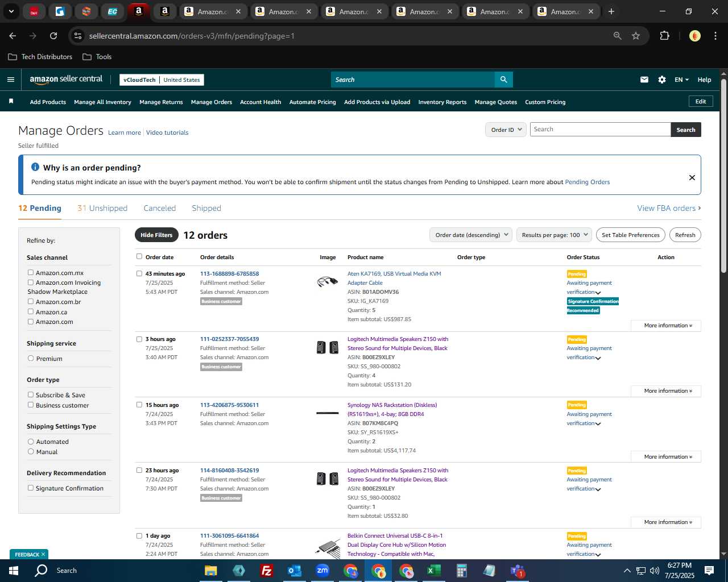Viewport: 728px width, 582px height.
Task: Open new browser tab with plus icon
Action: click(611, 11)
